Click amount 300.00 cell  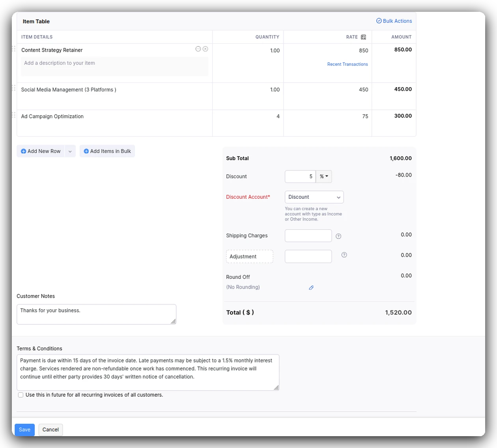point(403,116)
